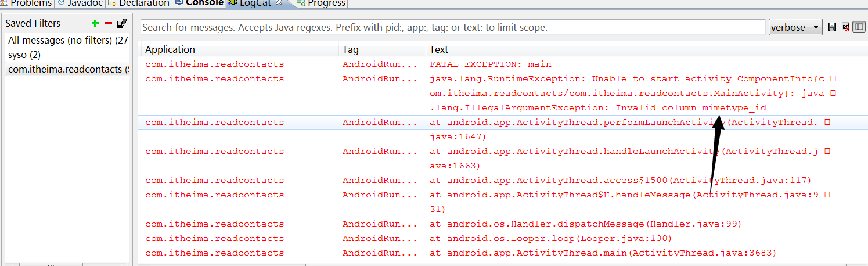Select the All messages (no filters) filter
Image resolution: width=868 pixels, height=266 pixels.
pyautogui.click(x=67, y=40)
